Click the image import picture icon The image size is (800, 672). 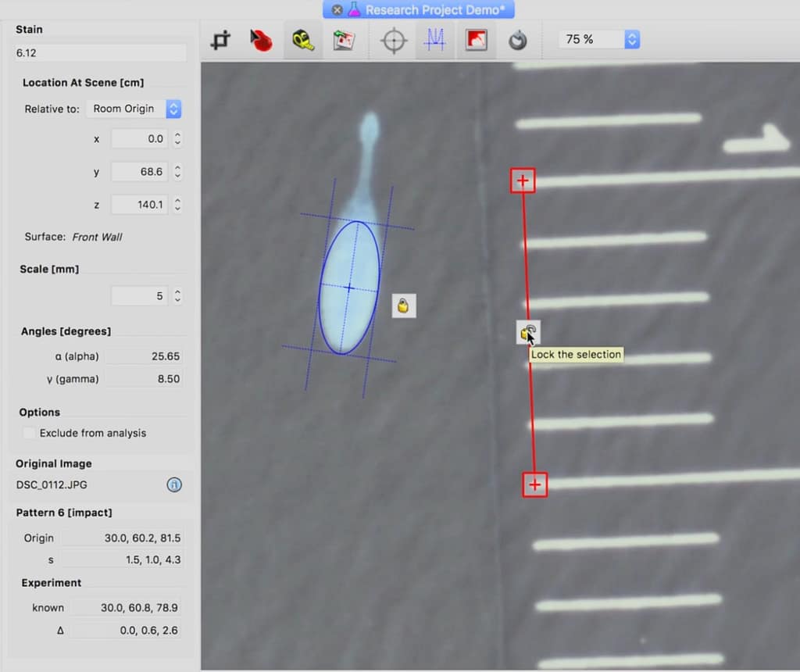(344, 40)
